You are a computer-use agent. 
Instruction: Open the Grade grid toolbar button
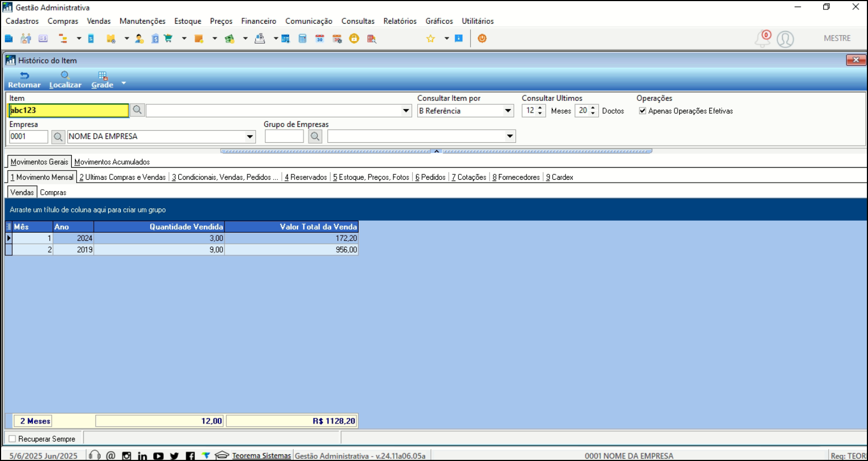click(103, 80)
